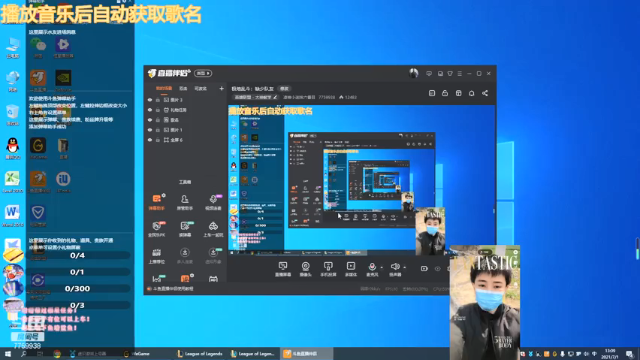Add a screen capture source in bottom toolbar
The width and height of the screenshot is (640, 360).
pos(283,269)
